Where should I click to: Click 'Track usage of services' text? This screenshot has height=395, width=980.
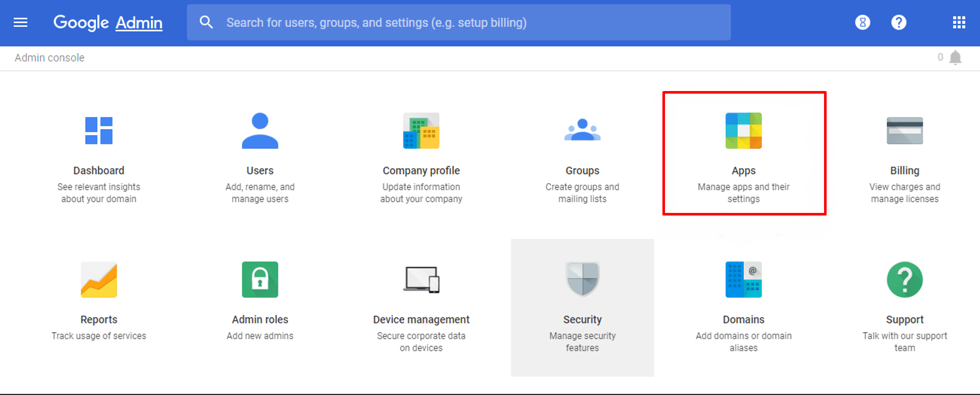tap(99, 336)
